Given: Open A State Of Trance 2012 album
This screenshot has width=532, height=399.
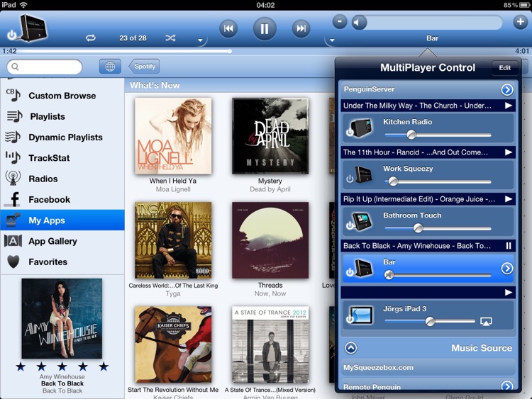Looking at the screenshot, I should click(x=270, y=344).
